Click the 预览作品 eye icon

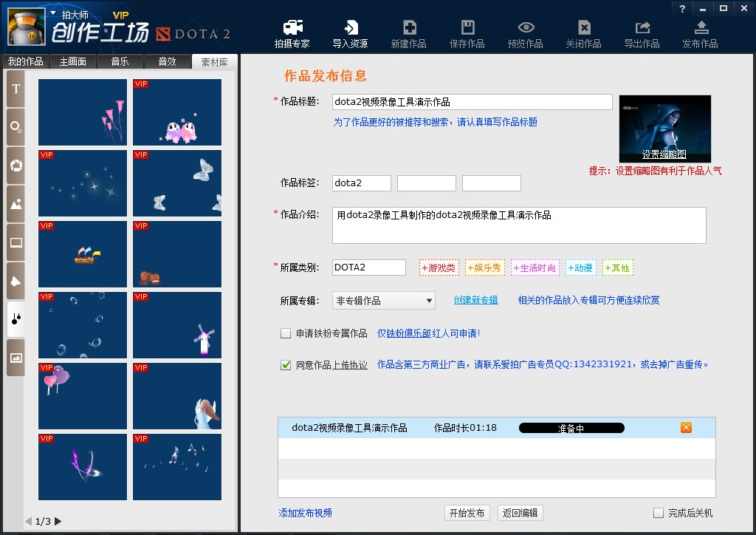click(526, 34)
